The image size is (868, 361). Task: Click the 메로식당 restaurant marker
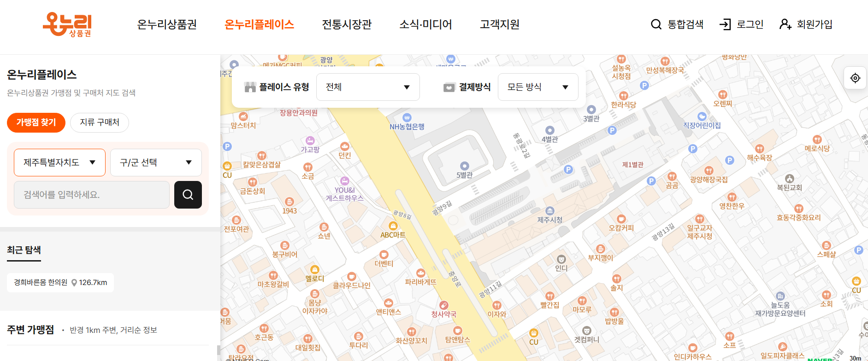coord(817,140)
